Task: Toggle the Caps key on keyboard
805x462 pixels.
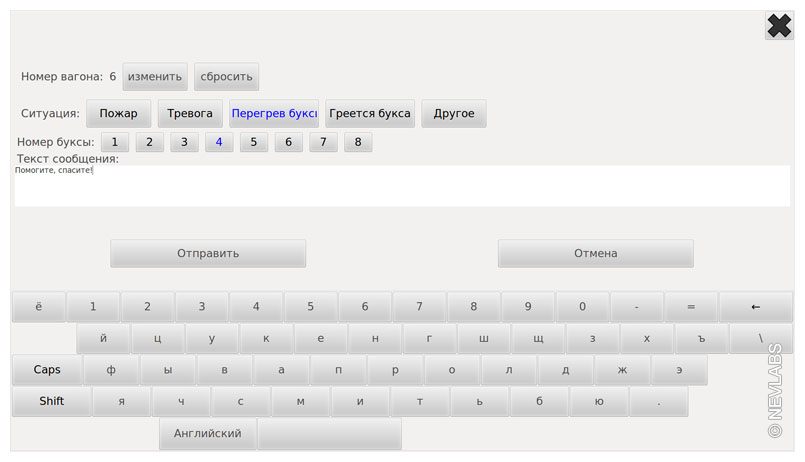Action: click(x=47, y=370)
